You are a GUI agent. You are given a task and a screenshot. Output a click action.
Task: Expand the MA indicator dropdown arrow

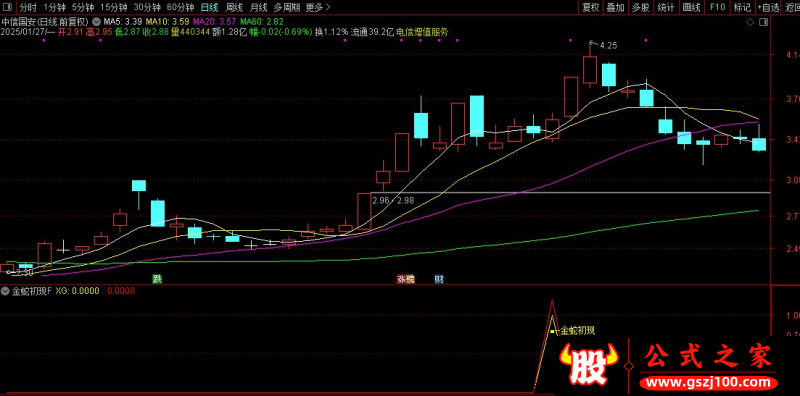coord(96,22)
